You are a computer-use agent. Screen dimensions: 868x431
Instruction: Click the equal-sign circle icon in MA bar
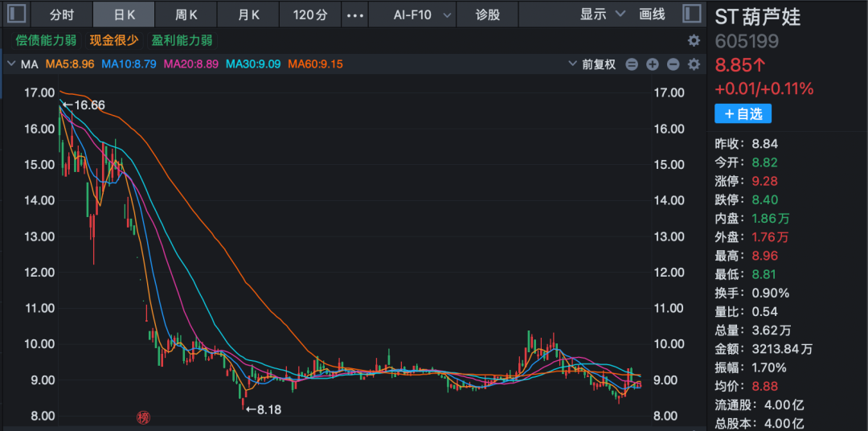click(632, 64)
